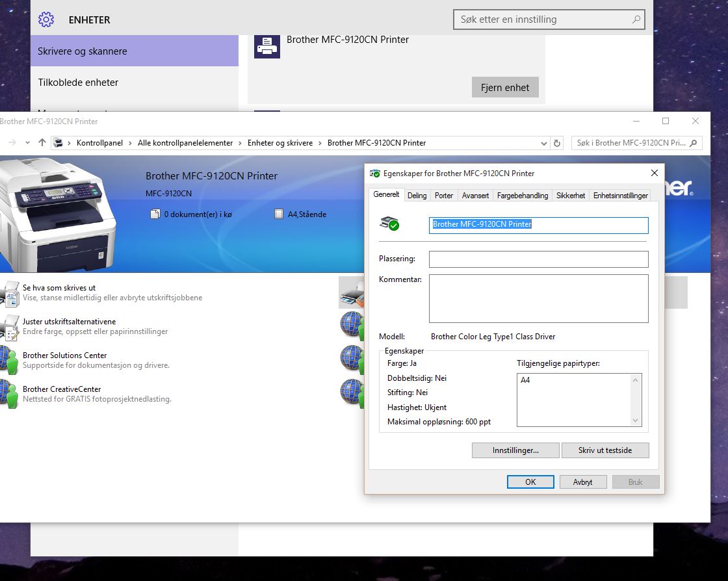
Task: Open 'Juster utskriftsalternativene' link
Action: click(x=69, y=322)
